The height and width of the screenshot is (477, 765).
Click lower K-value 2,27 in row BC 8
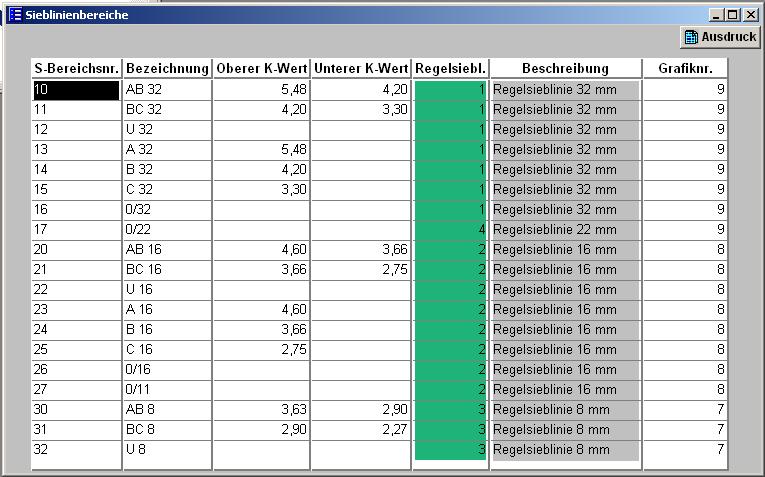[361, 430]
